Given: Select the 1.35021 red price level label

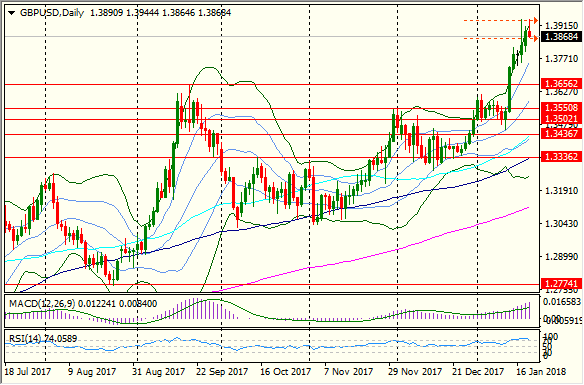Looking at the screenshot, I should coord(561,119).
